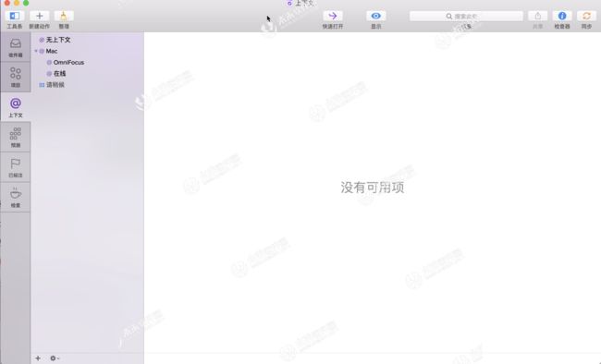Select the OmniFocus context row
Viewport: 601px width, 364px height.
tap(88, 62)
